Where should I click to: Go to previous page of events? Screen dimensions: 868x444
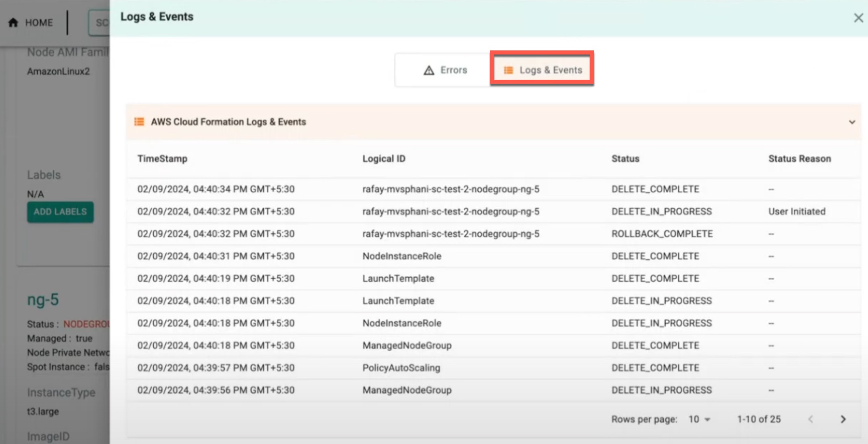pos(811,419)
